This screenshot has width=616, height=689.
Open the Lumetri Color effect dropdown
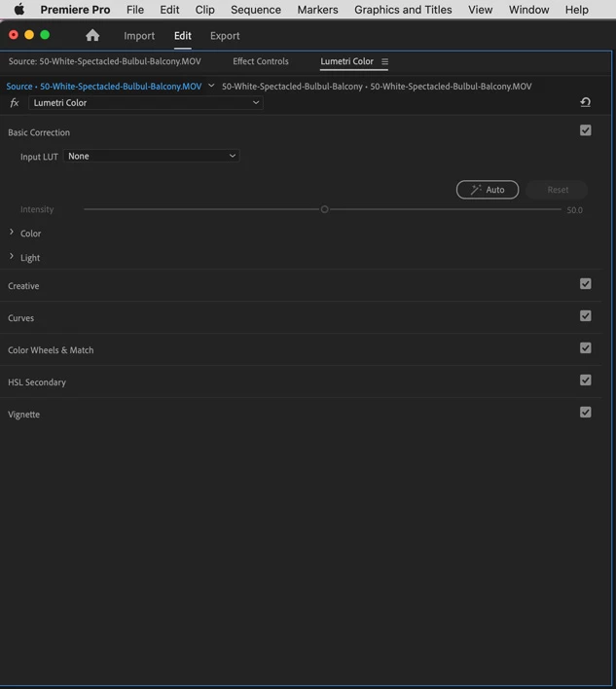pyautogui.click(x=145, y=103)
